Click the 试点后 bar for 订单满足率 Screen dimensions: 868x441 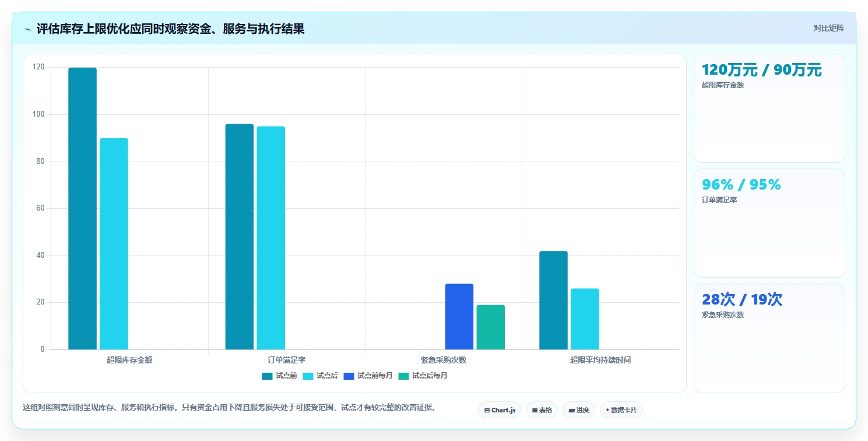pyautogui.click(x=271, y=238)
